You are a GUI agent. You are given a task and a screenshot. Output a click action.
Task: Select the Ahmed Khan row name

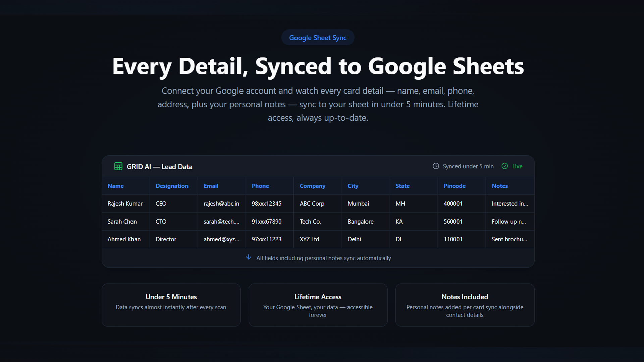pos(124,239)
